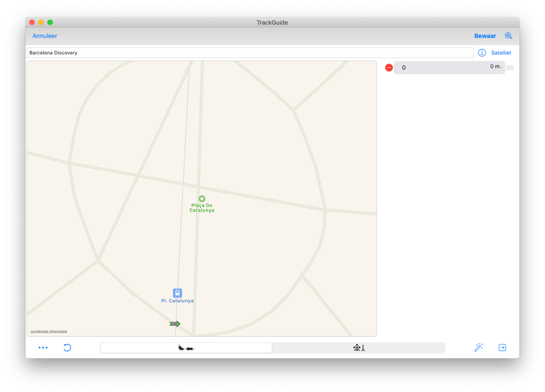Click the Plaça De Catalunya green marker
Screen dimensions: 545x392
(202, 198)
